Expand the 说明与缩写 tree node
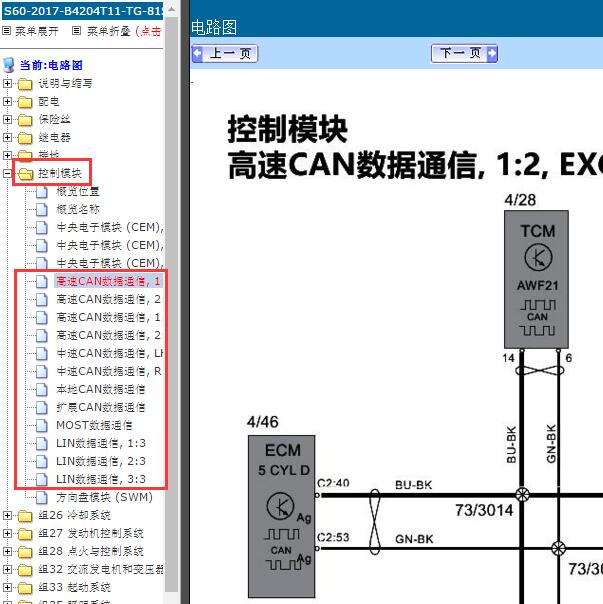Viewport: 603px width, 604px height. (7, 83)
